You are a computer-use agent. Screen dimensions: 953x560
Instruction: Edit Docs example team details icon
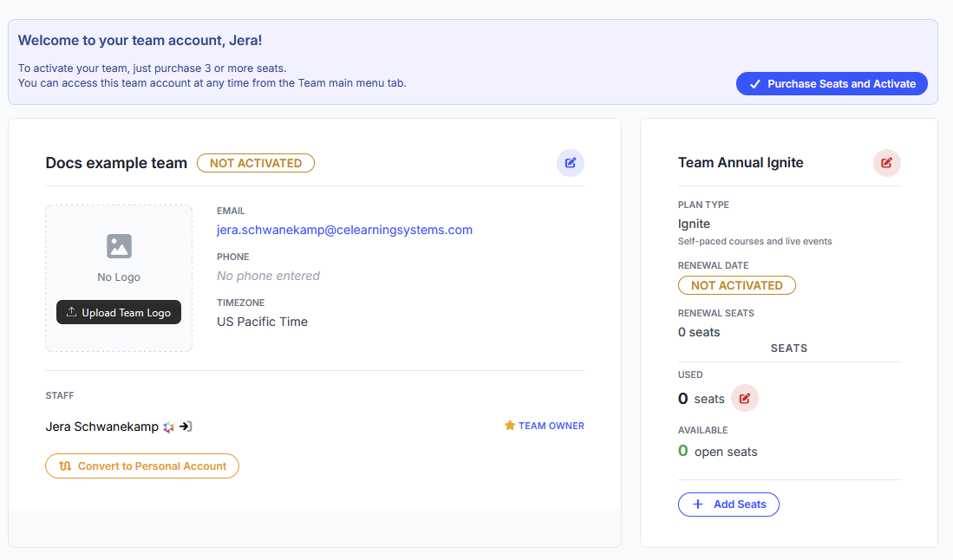[570, 163]
